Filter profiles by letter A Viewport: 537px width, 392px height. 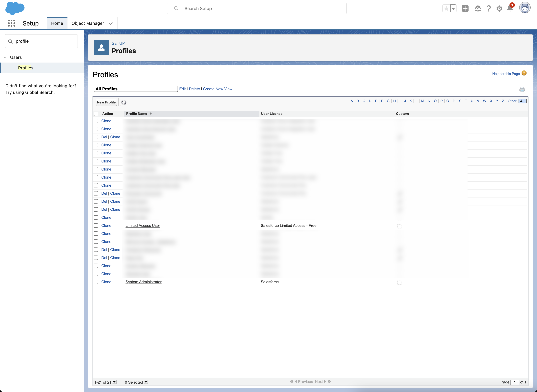(352, 101)
